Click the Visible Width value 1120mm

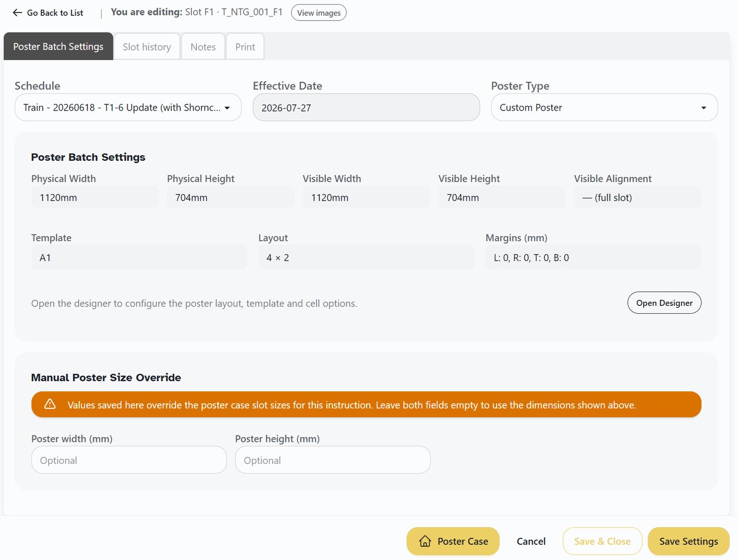click(x=366, y=197)
